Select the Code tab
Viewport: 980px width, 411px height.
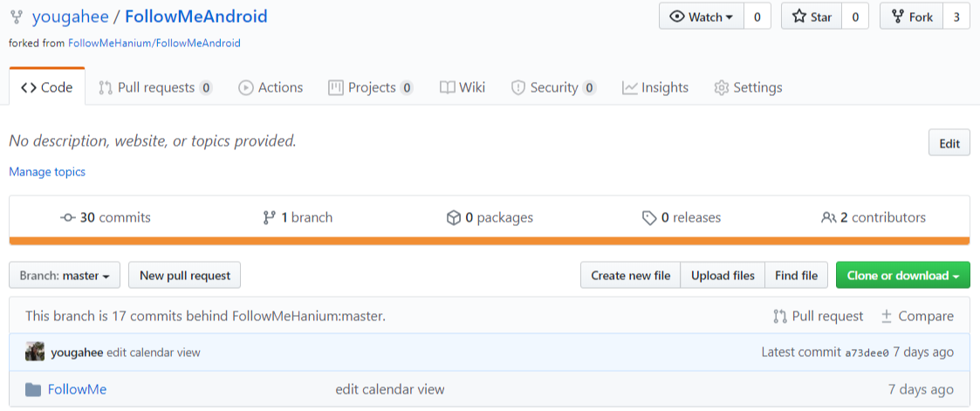[x=47, y=87]
